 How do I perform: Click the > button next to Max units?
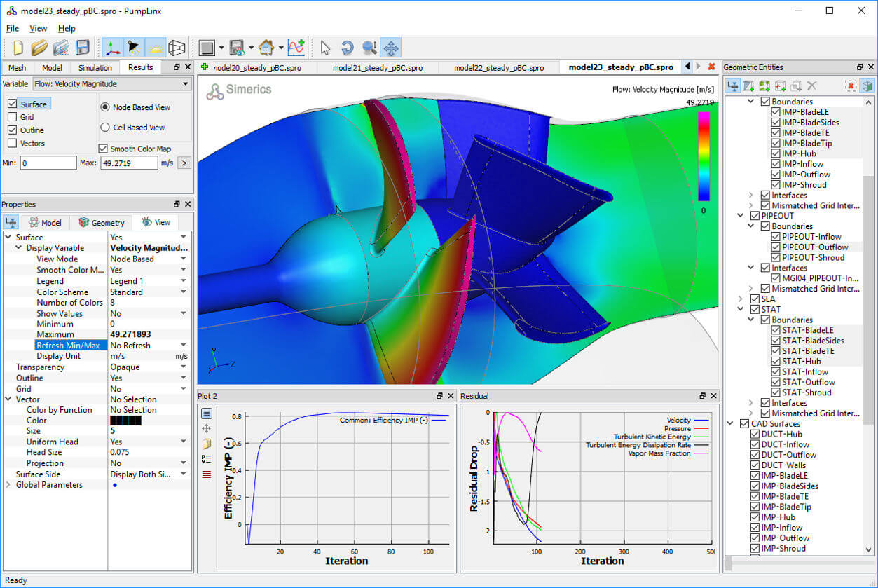[x=184, y=163]
